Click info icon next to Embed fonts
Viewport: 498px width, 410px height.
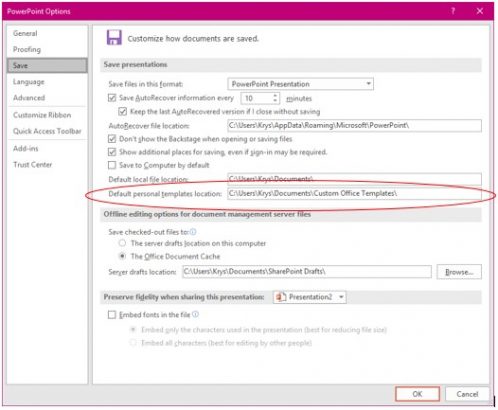tap(196, 314)
